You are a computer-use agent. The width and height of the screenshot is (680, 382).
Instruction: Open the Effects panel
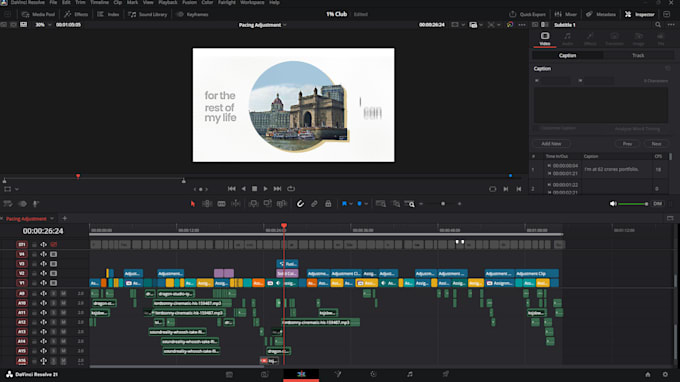(76, 14)
